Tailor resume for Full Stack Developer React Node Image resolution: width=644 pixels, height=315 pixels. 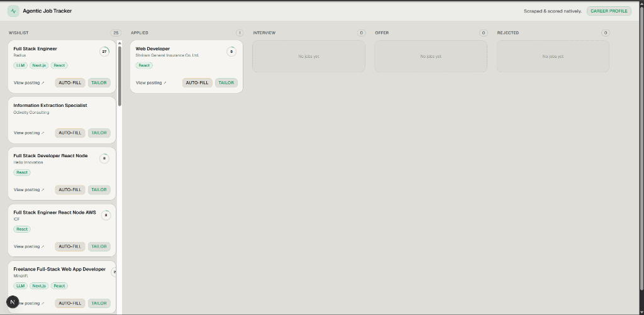click(99, 190)
